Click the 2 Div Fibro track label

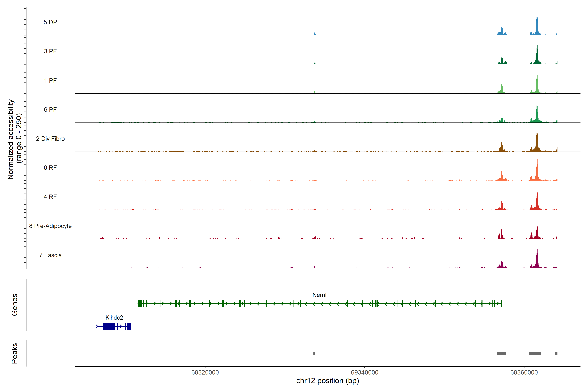coord(50,139)
